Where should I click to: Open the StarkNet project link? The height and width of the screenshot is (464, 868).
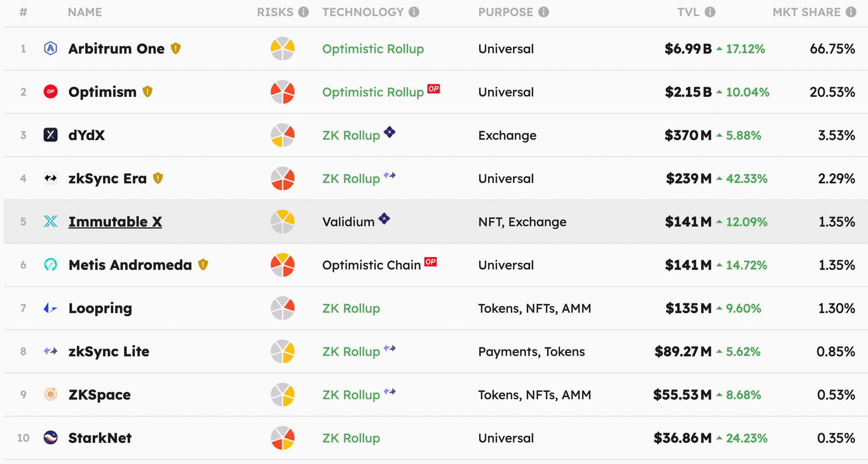click(100, 438)
